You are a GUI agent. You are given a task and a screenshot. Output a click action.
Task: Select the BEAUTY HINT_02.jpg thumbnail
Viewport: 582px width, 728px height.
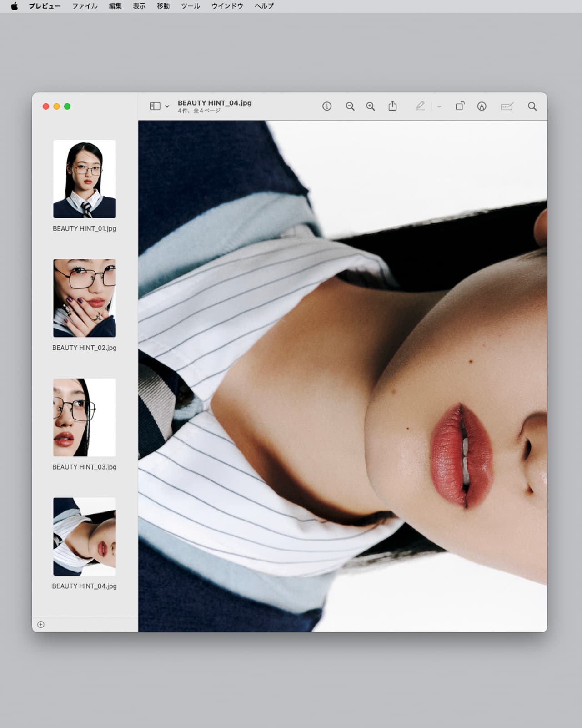(x=85, y=298)
